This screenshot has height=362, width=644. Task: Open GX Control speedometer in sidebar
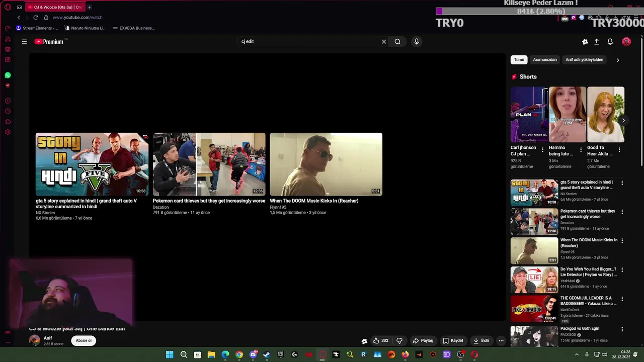[8, 28]
